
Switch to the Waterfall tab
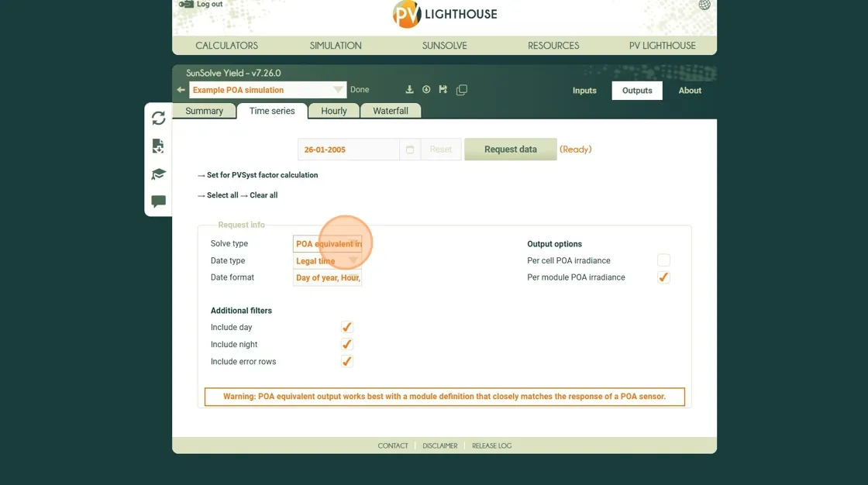pos(391,111)
